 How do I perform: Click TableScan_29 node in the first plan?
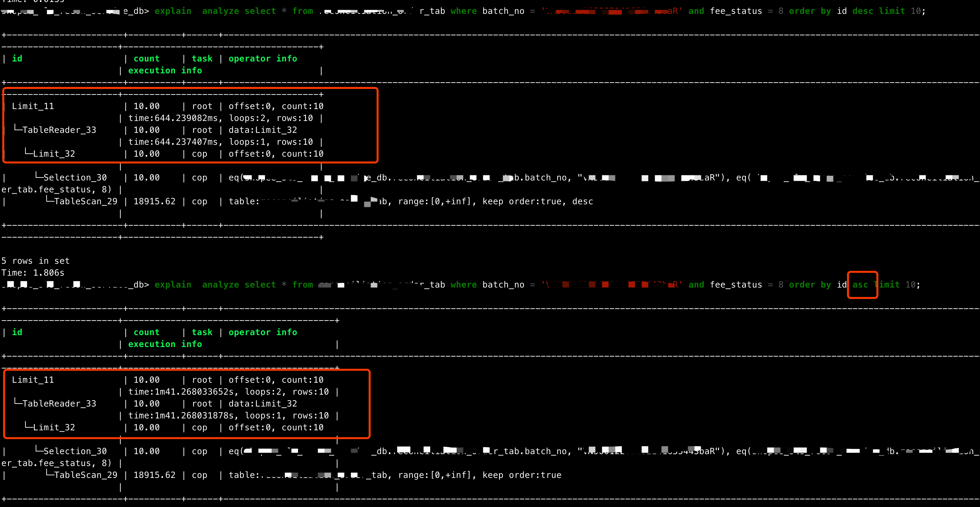pyautogui.click(x=85, y=201)
